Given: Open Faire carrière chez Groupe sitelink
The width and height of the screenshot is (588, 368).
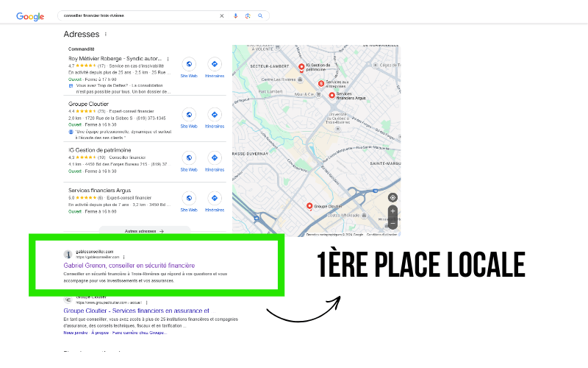Looking at the screenshot, I should (x=140, y=333).
